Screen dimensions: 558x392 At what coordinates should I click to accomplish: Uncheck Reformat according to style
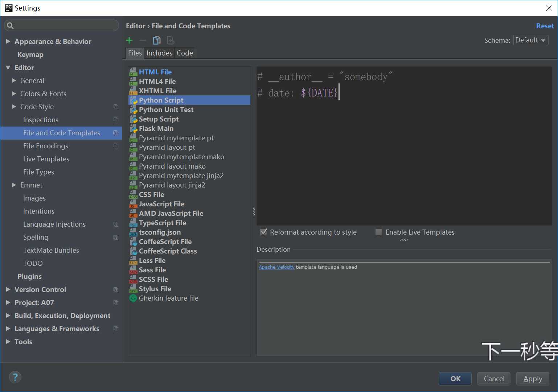tap(264, 232)
